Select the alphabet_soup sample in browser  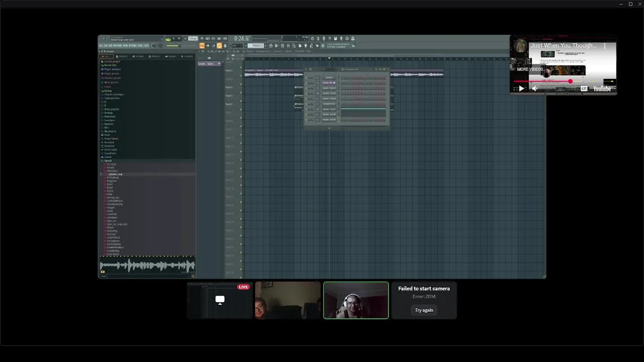(x=115, y=174)
